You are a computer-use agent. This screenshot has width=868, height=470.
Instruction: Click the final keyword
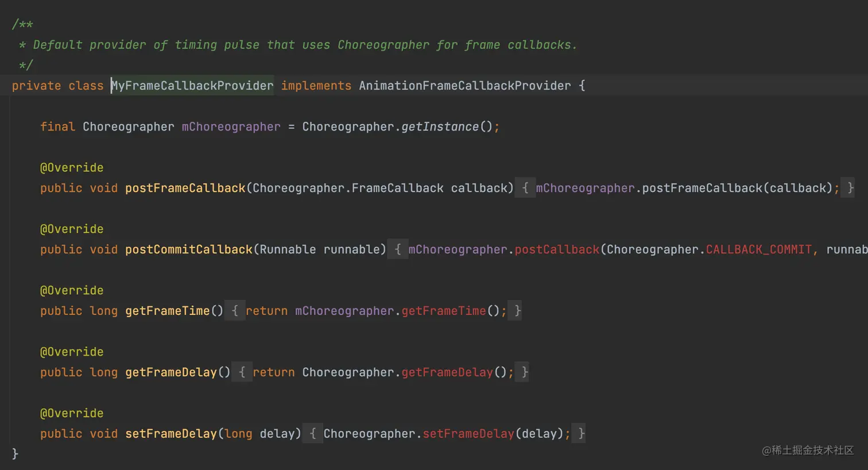[x=58, y=126]
